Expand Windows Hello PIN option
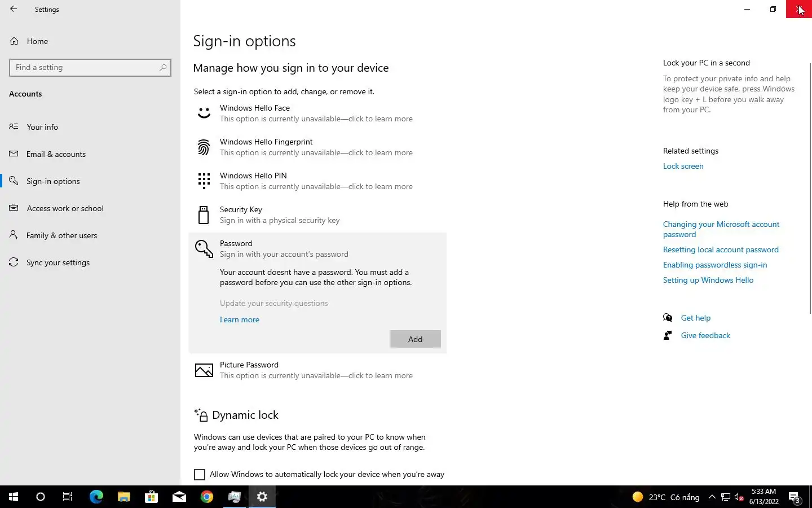 [317, 181]
